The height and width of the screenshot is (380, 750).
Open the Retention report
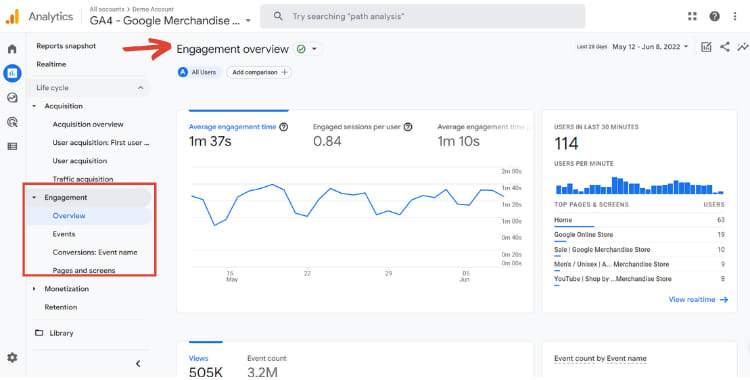(61, 307)
